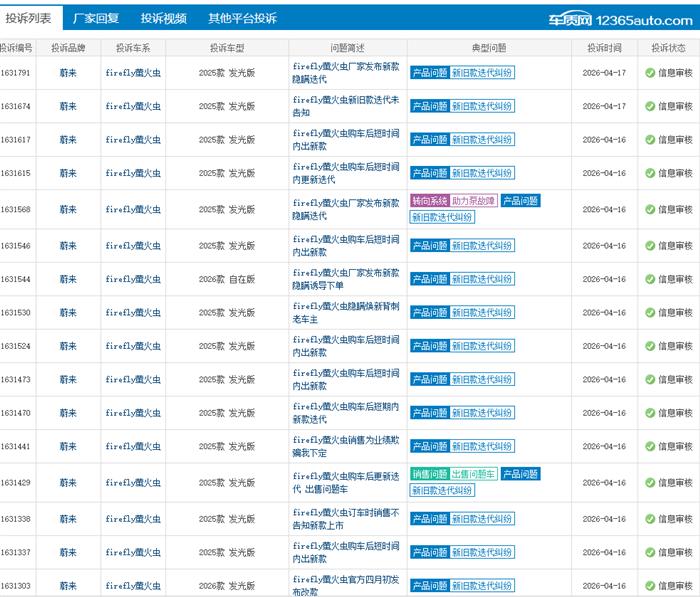Select the 投诉列表 tab
This screenshot has width=700, height=597.
click(28, 18)
